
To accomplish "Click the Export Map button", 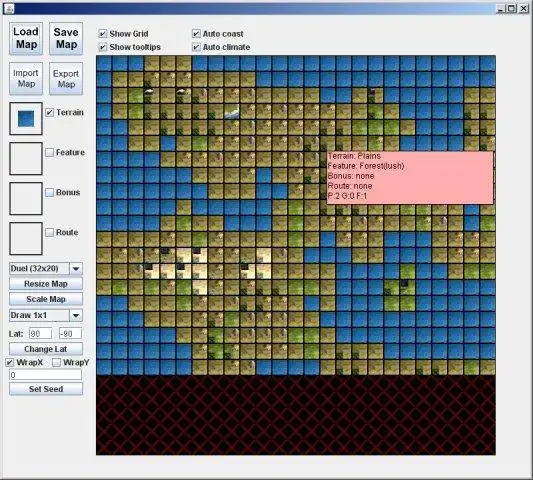I will click(x=66, y=79).
